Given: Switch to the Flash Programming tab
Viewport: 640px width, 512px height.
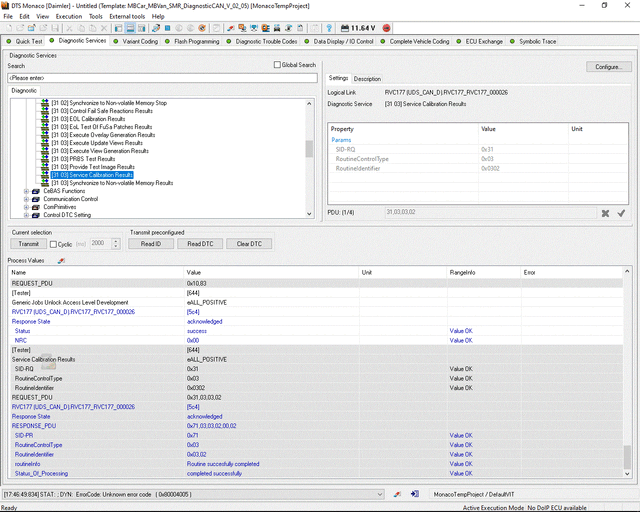Looking at the screenshot, I should (192, 41).
